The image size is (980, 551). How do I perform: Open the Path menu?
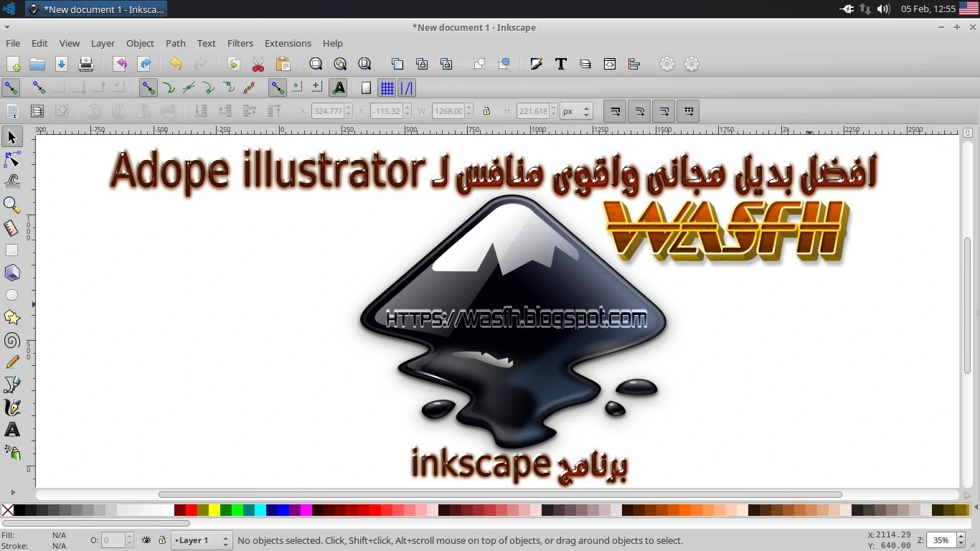point(176,43)
